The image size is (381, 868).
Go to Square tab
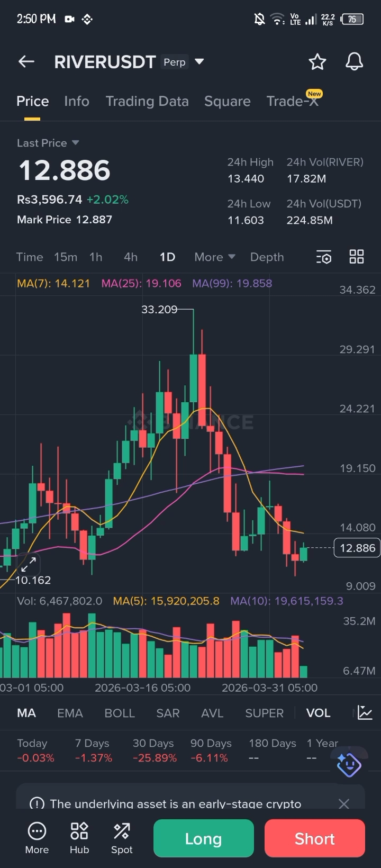click(228, 101)
